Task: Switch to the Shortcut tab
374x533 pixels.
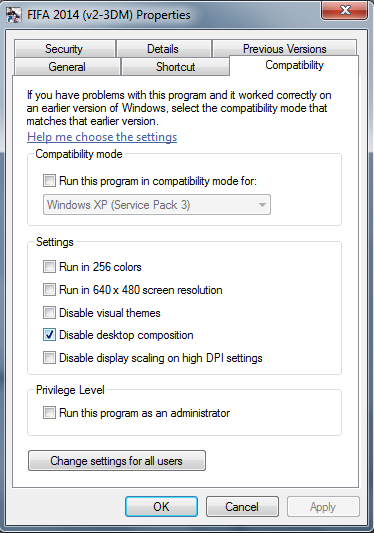Action: pos(175,67)
